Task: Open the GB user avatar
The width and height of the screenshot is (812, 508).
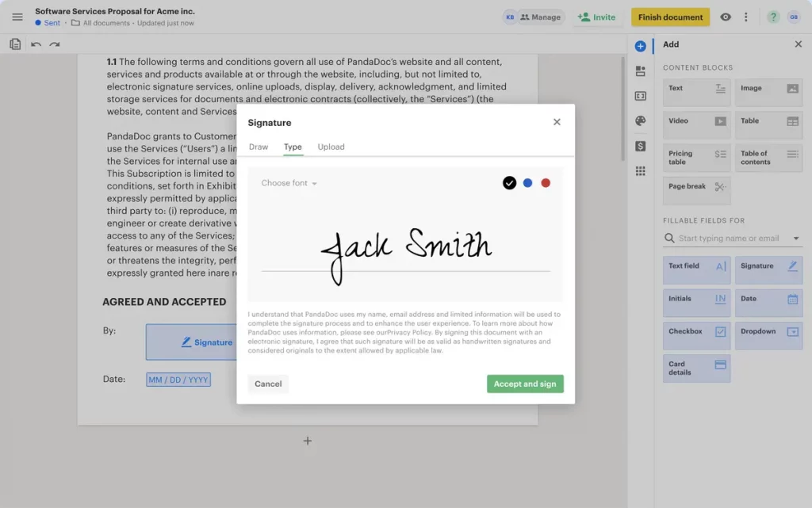Action: pos(793,17)
